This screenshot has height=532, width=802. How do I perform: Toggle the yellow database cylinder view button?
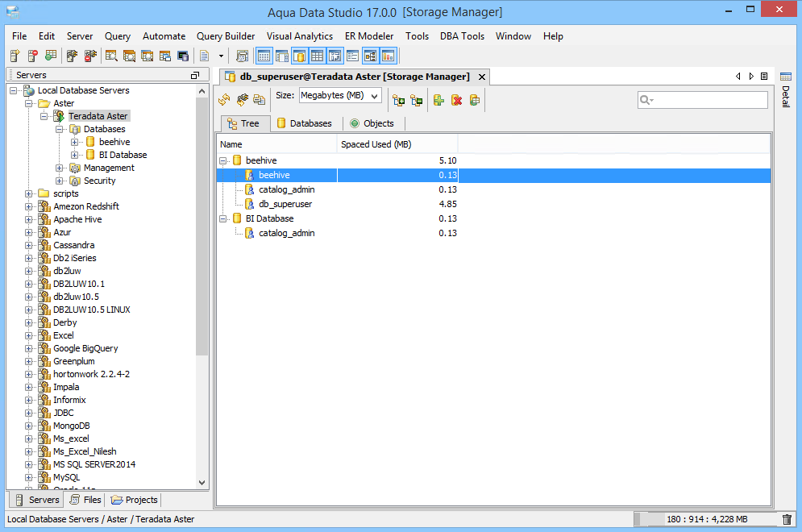299,56
